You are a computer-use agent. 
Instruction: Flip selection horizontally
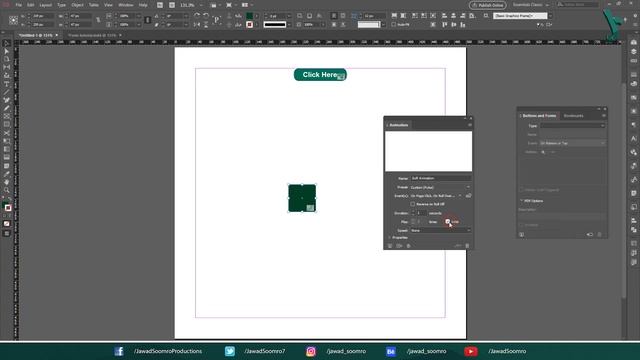click(x=197, y=25)
